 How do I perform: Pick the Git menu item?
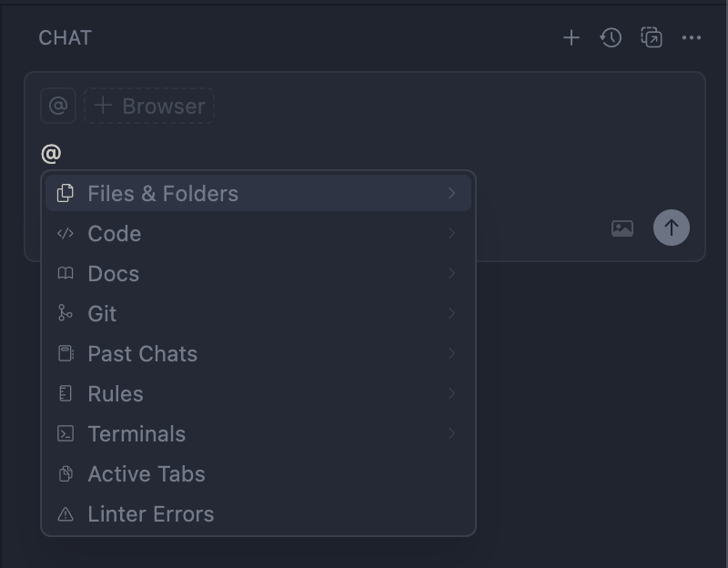click(x=102, y=313)
